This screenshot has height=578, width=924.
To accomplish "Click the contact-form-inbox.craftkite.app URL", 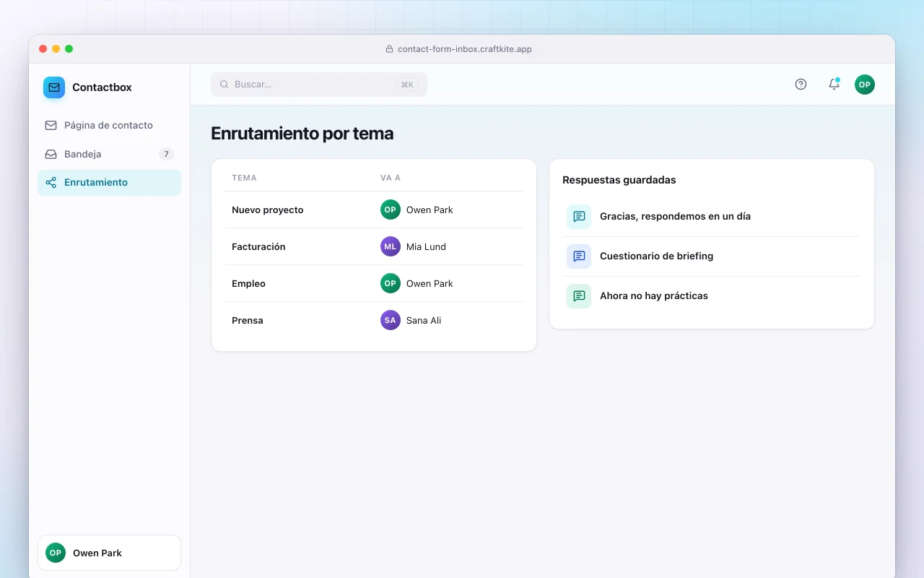I will point(465,49).
